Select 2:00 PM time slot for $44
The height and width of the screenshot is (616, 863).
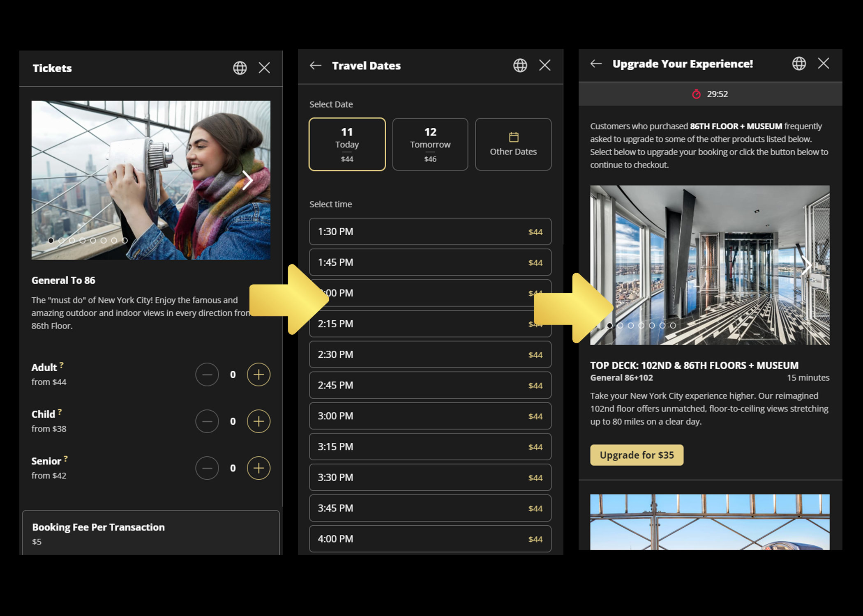click(x=429, y=293)
